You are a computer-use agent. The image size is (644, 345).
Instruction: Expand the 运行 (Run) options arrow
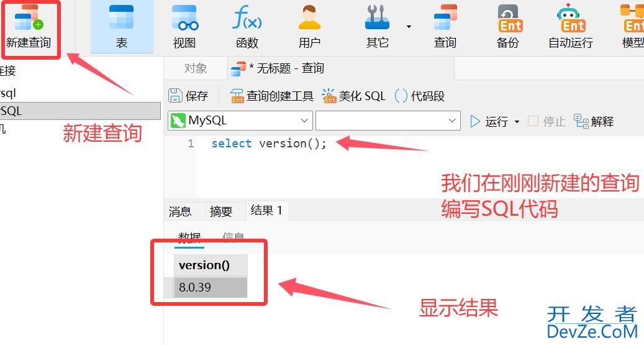coord(517,122)
